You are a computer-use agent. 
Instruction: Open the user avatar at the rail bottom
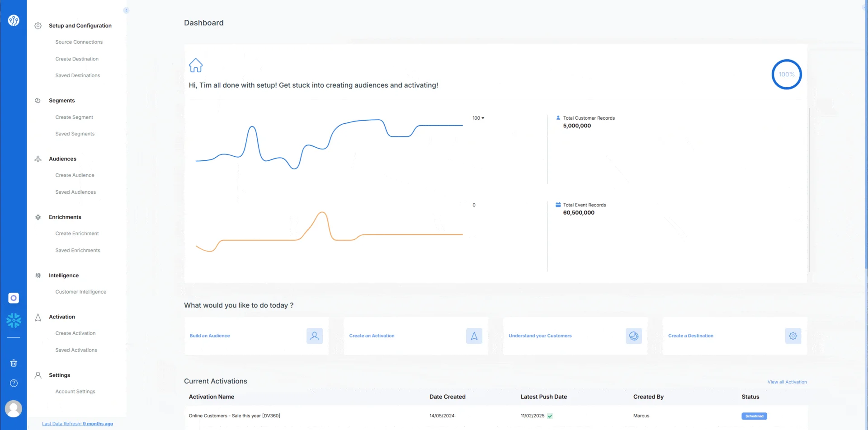click(x=14, y=409)
